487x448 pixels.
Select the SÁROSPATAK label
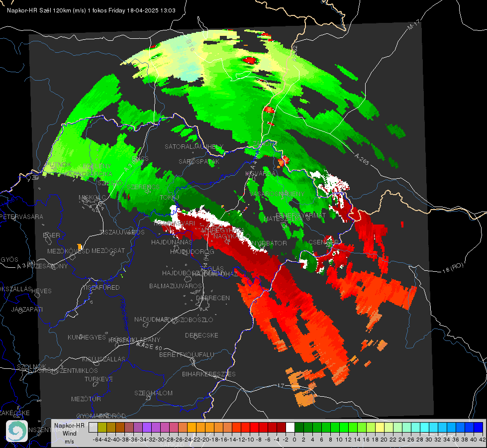coord(199,161)
